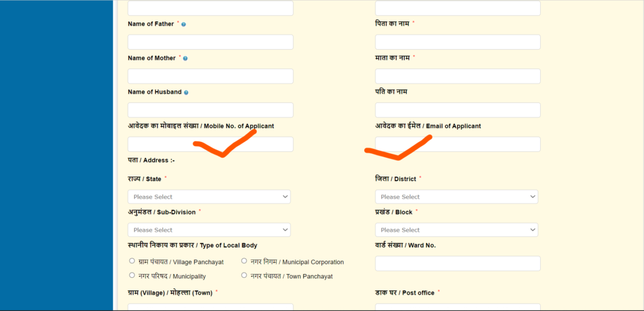Select Municipal Corporation radio button
644x311 pixels.
244,261
